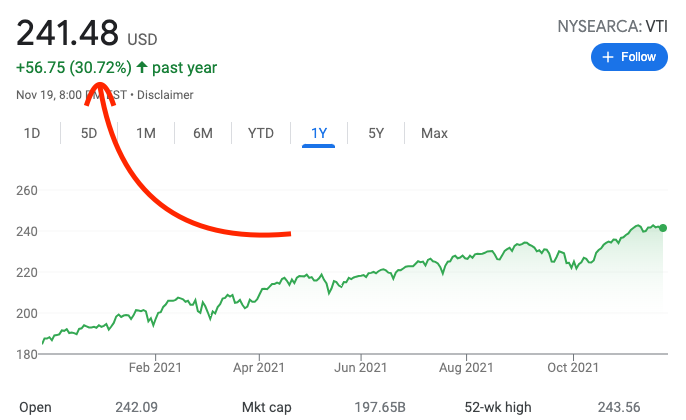Image resolution: width=686 pixels, height=420 pixels.
Task: Switch chart to YTD view
Action: coord(261,133)
